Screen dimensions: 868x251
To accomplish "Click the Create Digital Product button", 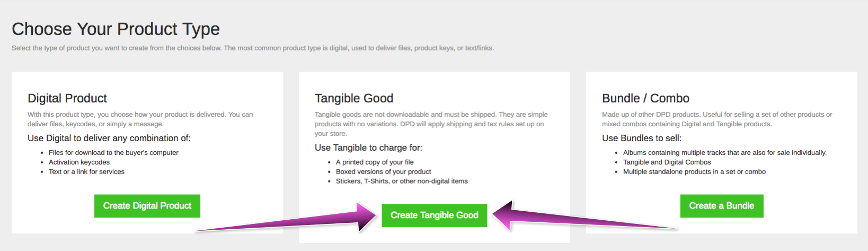I will (x=147, y=206).
